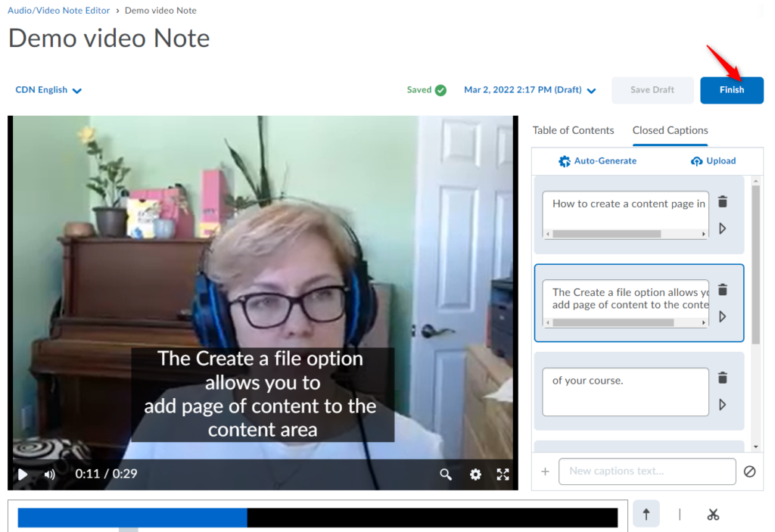Click Auto-Generate captions
Screen dimensions: 775x532
coord(597,160)
